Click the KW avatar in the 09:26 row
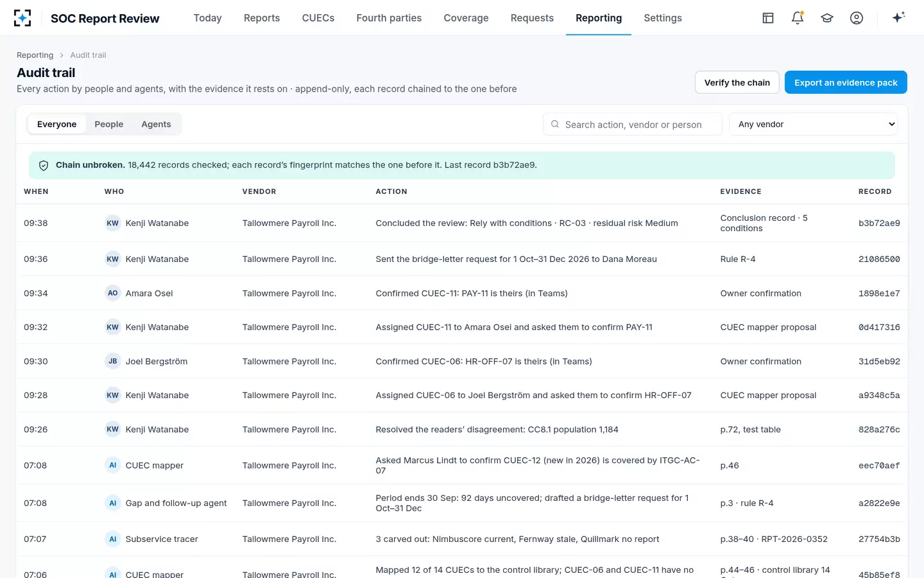Viewport: 924px width, 578px height. [113, 429]
